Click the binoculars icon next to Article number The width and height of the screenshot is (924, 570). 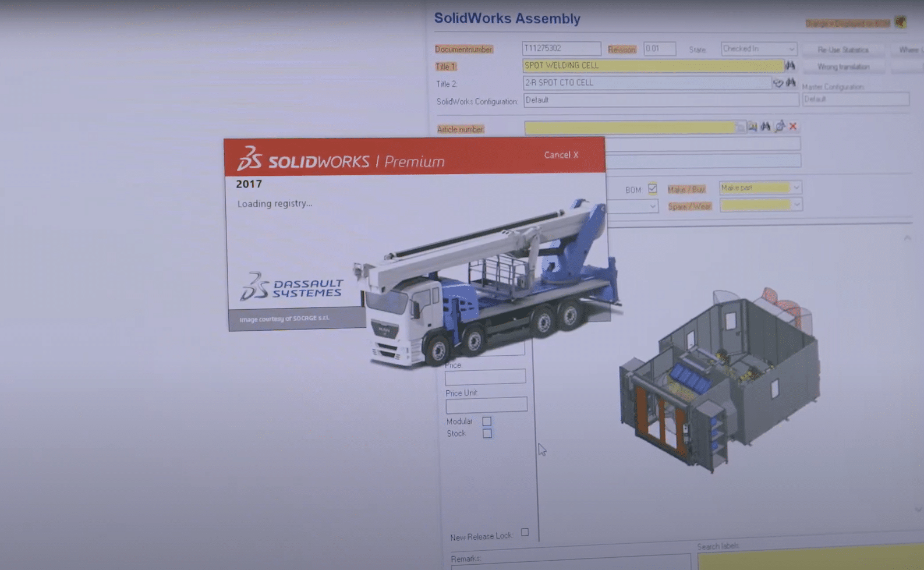click(766, 126)
